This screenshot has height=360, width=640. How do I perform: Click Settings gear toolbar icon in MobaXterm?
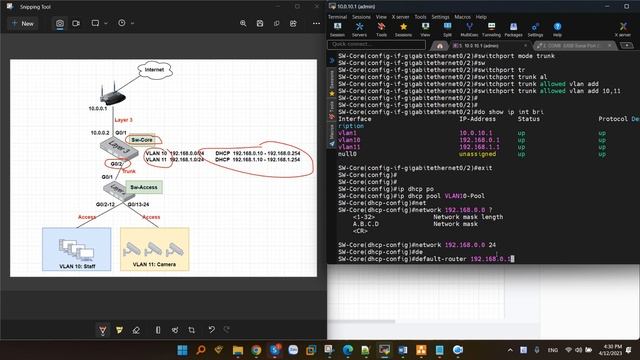click(535, 29)
